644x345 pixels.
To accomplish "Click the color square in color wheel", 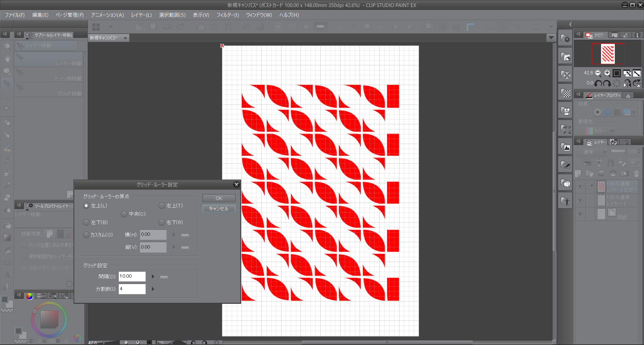I will [49, 319].
